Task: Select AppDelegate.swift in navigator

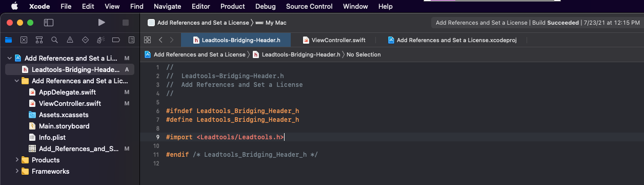Action: tap(70, 92)
